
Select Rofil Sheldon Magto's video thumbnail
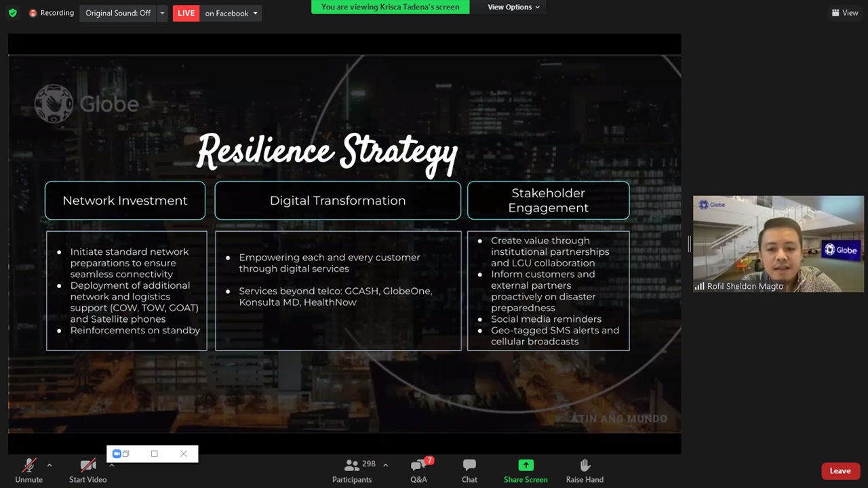click(x=778, y=244)
